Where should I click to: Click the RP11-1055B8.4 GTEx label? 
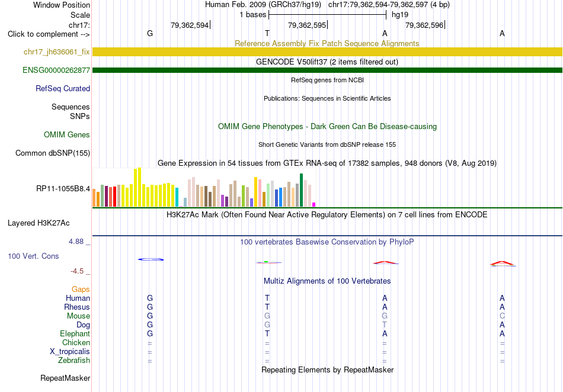[x=63, y=188]
